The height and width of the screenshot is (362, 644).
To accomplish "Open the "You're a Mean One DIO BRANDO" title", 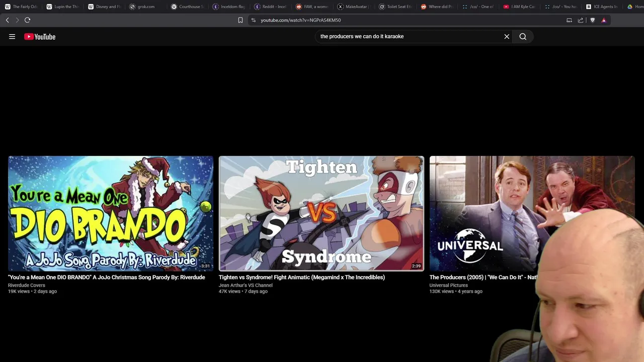I will click(x=106, y=277).
